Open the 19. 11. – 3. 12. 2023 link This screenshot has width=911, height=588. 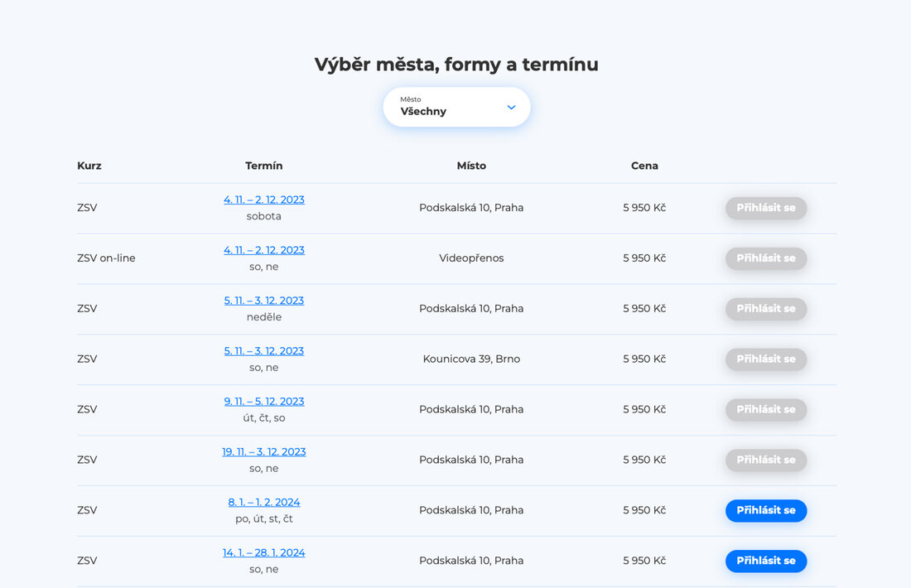[x=264, y=452]
